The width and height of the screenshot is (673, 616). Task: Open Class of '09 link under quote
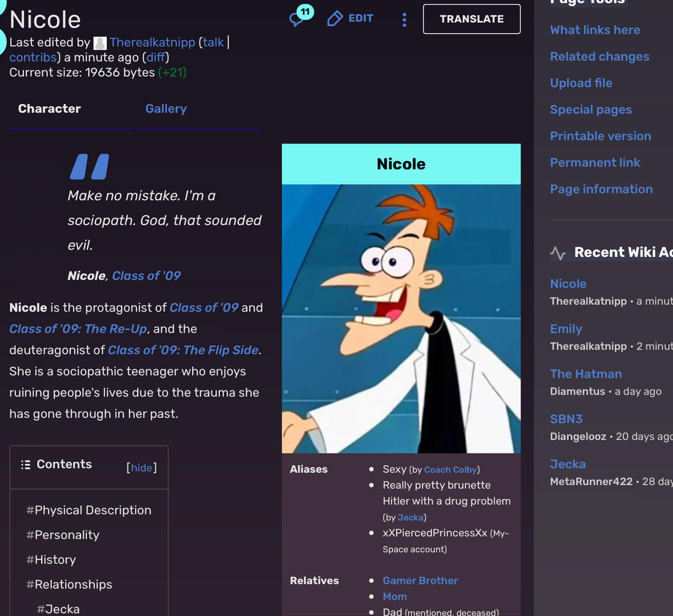[146, 276]
